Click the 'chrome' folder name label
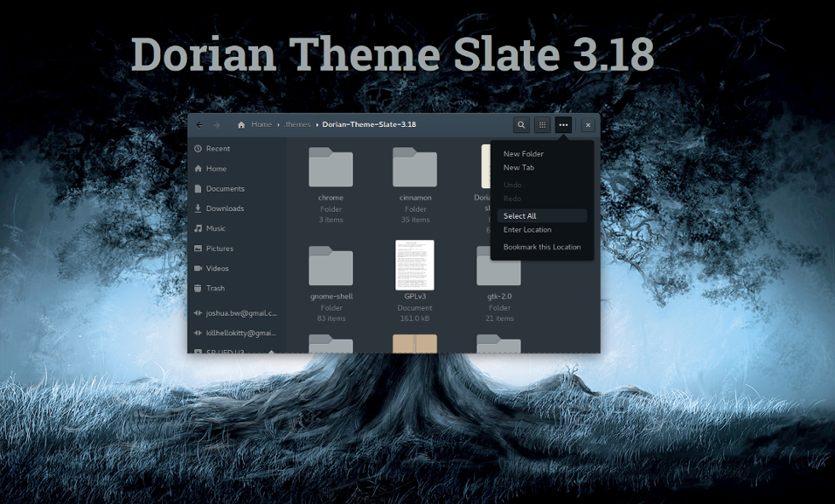Screen dimensions: 835x504 pos(331,198)
